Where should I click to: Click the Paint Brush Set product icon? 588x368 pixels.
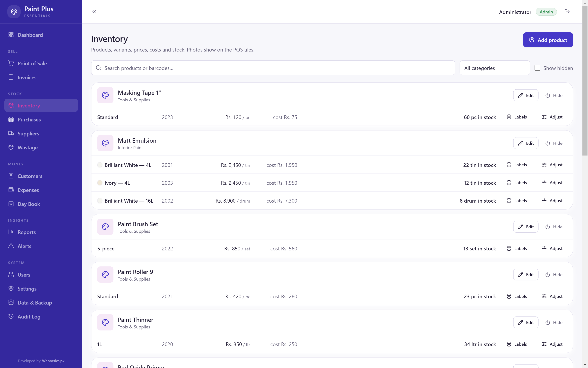click(x=105, y=227)
